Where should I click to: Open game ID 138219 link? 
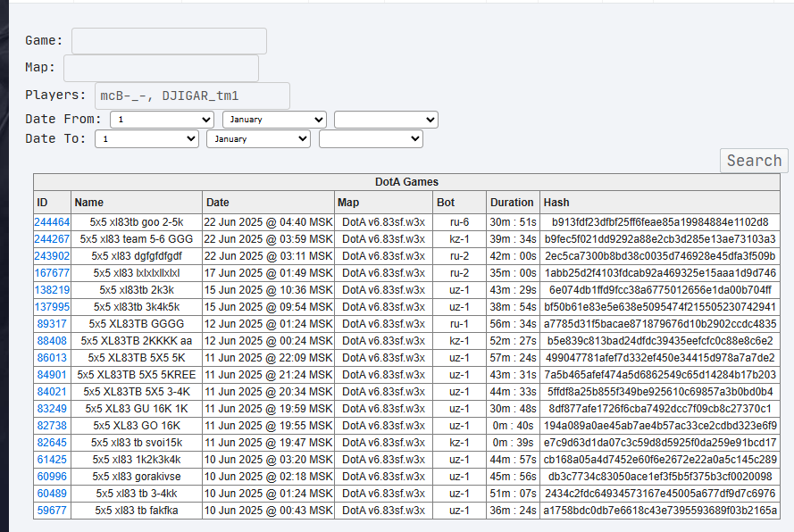(52, 290)
